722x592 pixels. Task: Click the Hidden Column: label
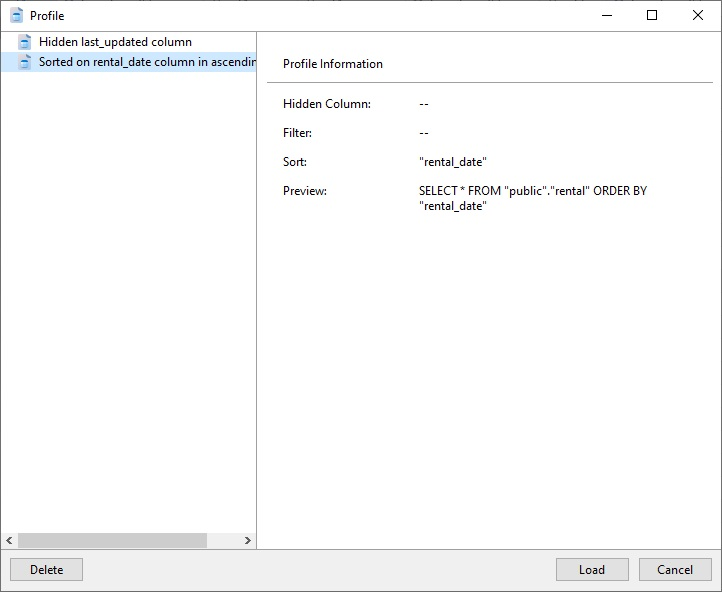coord(326,104)
